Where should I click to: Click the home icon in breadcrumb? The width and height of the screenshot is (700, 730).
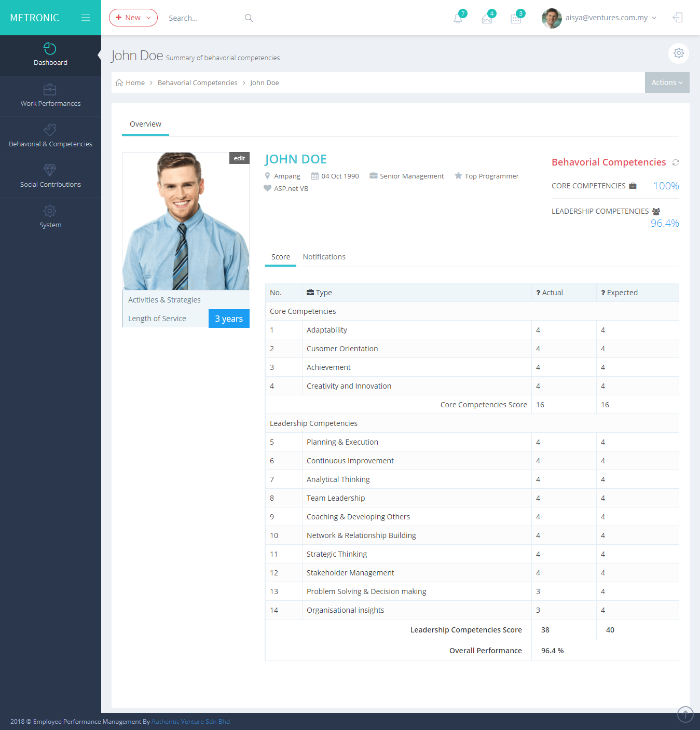coord(119,82)
